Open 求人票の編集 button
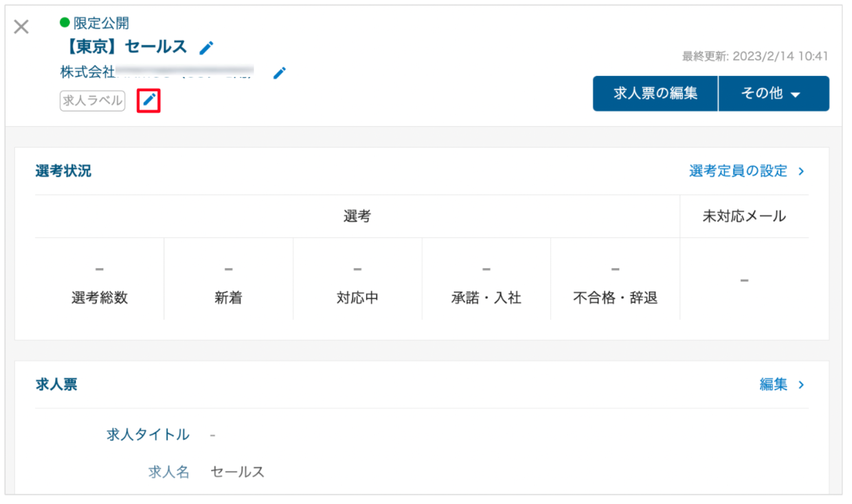Image resolution: width=852 pixels, height=504 pixels. (x=655, y=93)
